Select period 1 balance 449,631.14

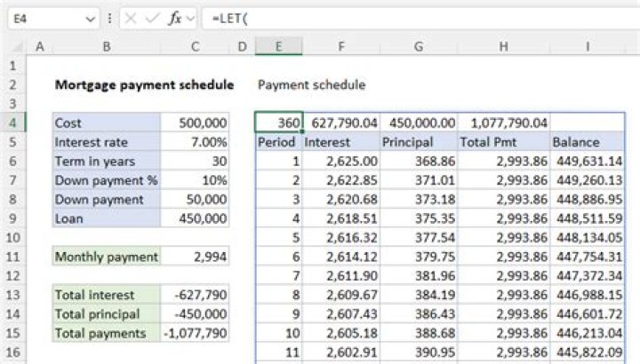[x=588, y=161]
